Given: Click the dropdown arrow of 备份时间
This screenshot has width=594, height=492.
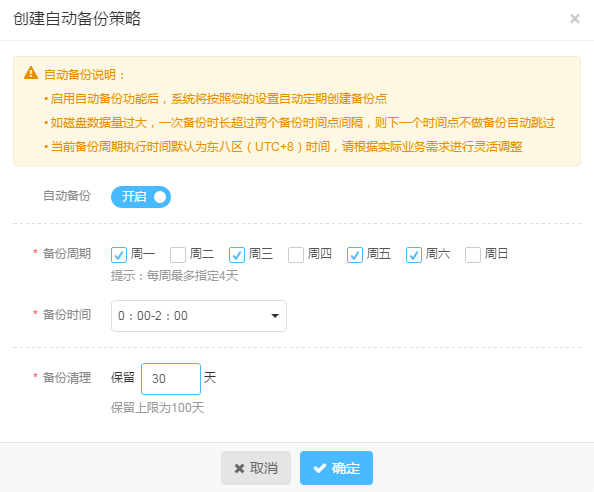Looking at the screenshot, I should click(x=275, y=316).
